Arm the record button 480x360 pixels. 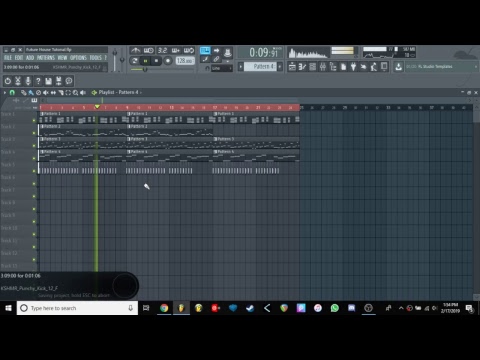(168, 61)
